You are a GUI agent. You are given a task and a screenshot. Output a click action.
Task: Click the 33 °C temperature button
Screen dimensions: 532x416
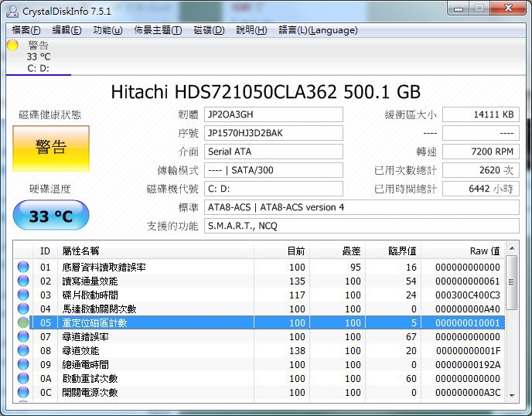point(51,216)
